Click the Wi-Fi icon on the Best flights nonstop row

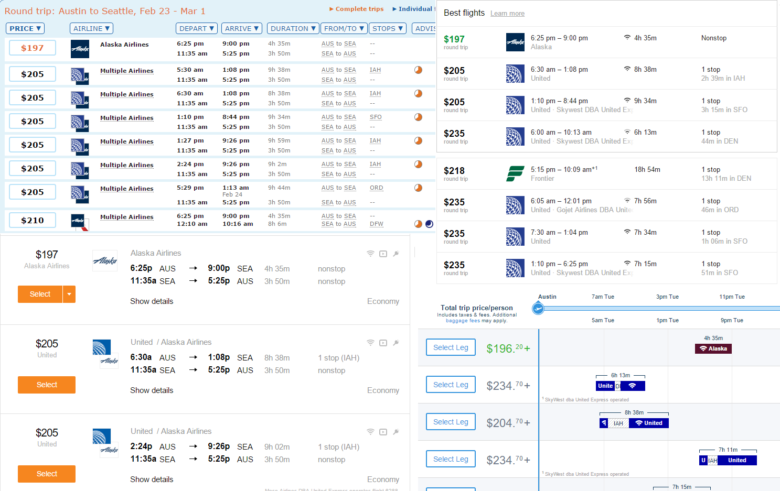tap(626, 37)
